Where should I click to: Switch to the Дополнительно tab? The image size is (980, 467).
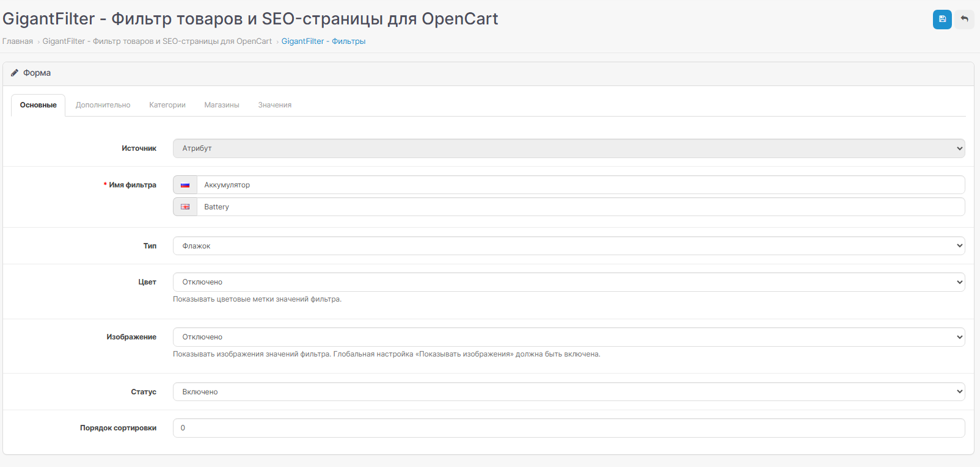click(103, 105)
